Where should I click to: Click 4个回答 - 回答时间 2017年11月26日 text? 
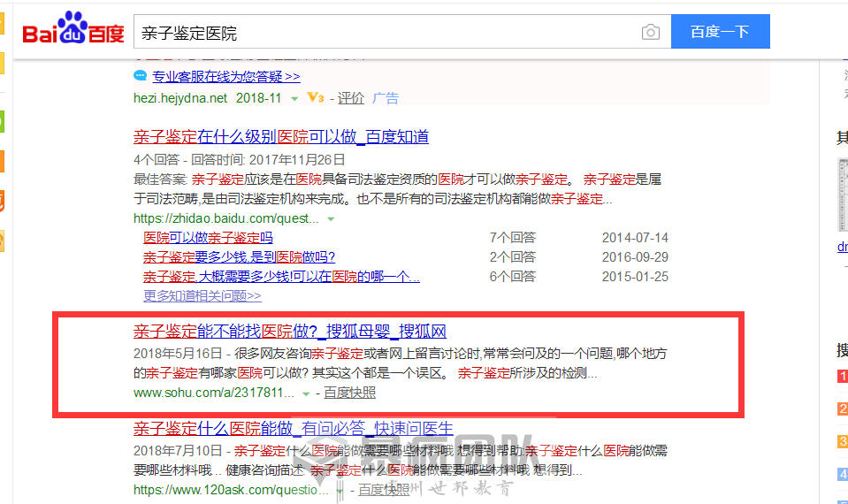239,159
